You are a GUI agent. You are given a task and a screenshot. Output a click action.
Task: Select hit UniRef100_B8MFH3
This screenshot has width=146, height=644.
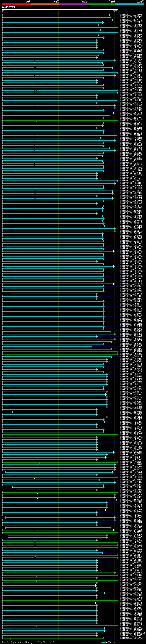pos(131,382)
